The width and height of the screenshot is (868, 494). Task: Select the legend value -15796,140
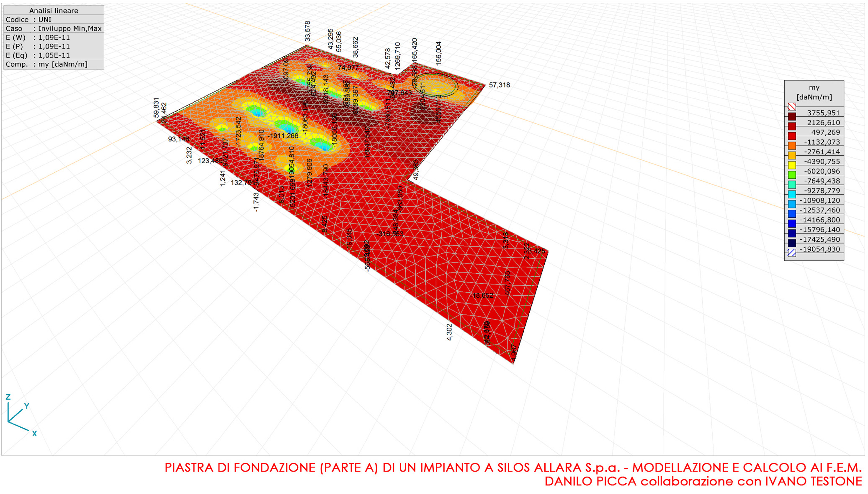tap(819, 230)
